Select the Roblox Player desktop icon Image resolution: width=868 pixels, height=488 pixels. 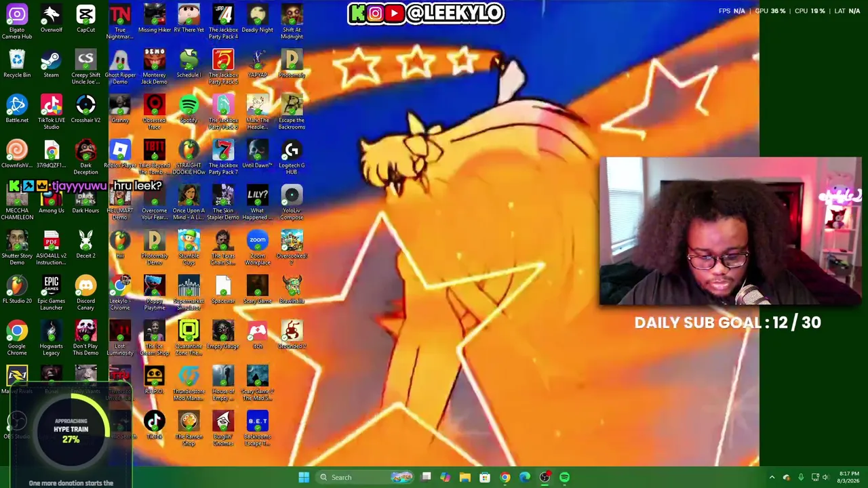[120, 154]
